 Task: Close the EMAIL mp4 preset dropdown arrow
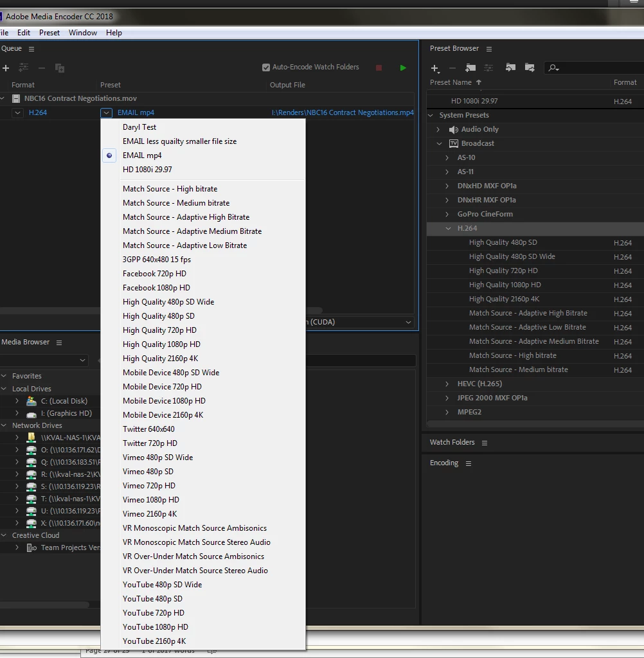106,112
